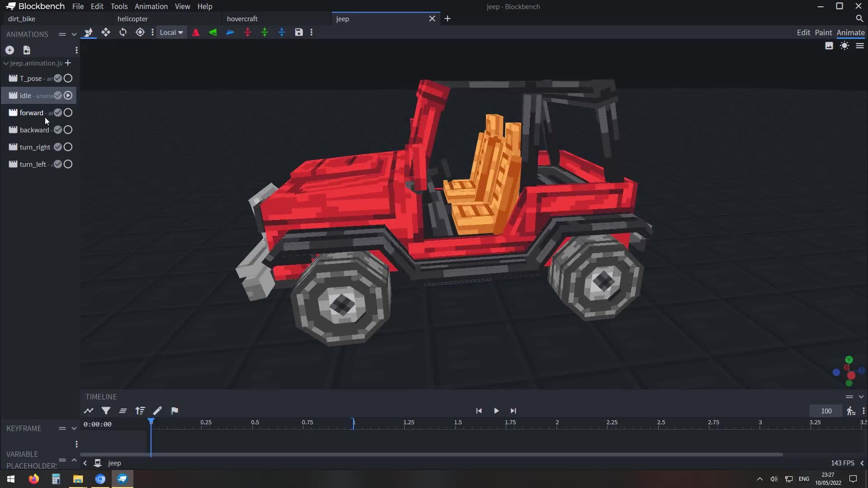Play the animation in the timeline
The width and height of the screenshot is (868, 488).
point(496,411)
